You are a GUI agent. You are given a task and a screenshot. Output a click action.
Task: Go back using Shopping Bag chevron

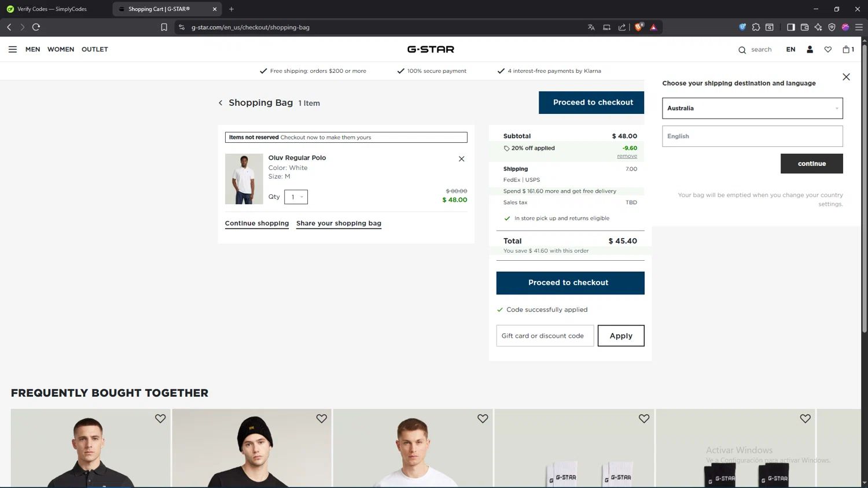tap(220, 103)
